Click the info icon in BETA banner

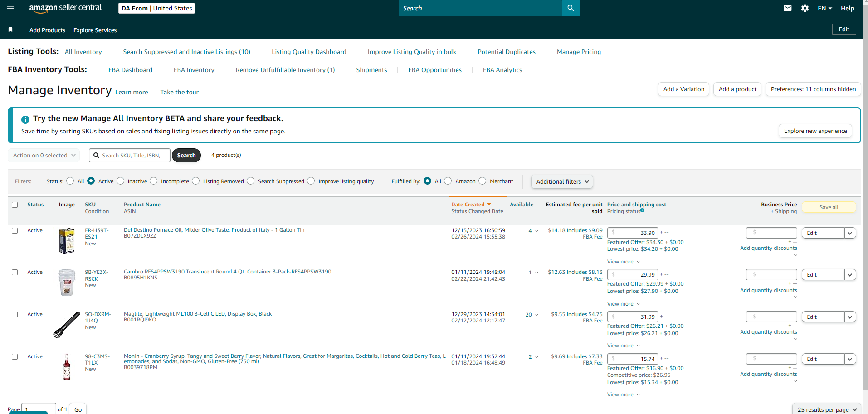point(25,119)
